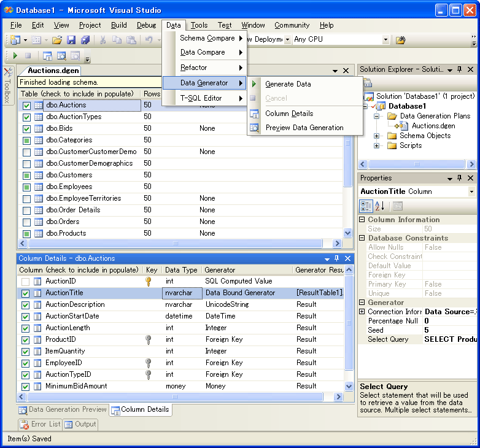Viewport: 480px width, 448px height.
Task: Click the Paste clipboard icon
Action: 131,40
